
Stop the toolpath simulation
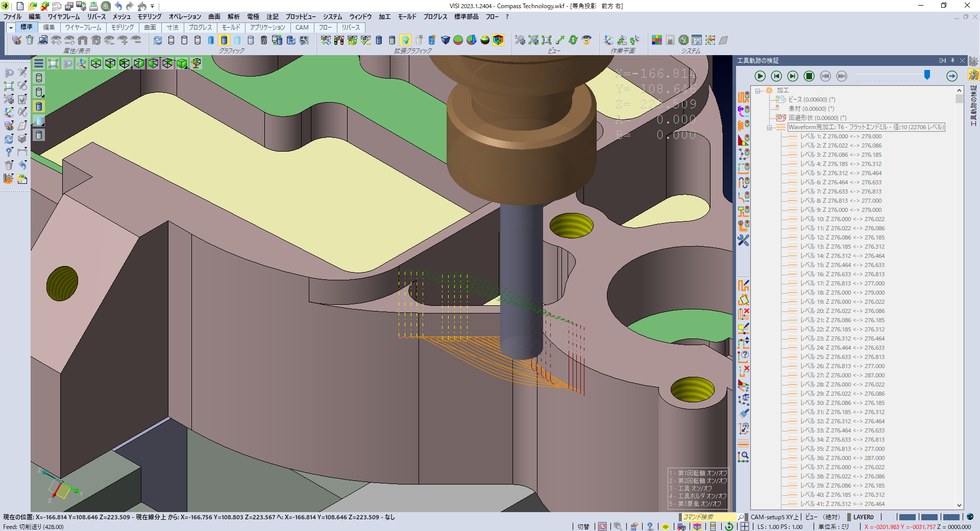[x=809, y=76]
